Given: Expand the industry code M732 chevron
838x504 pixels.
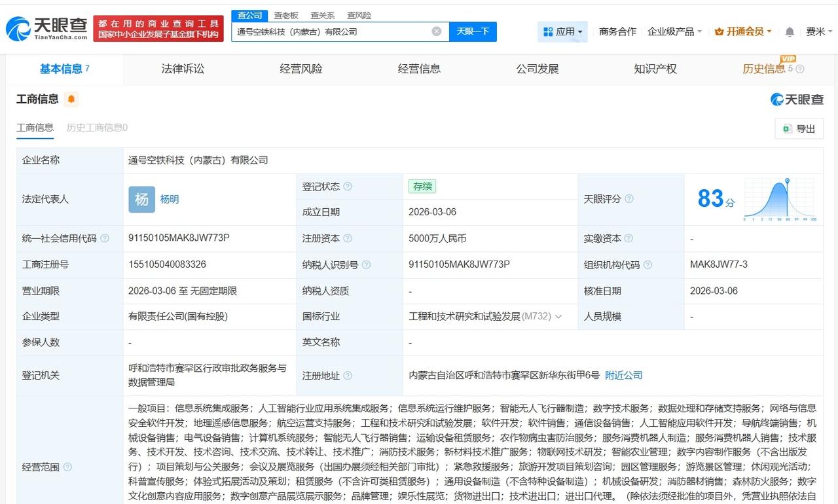Looking at the screenshot, I should 560,316.
